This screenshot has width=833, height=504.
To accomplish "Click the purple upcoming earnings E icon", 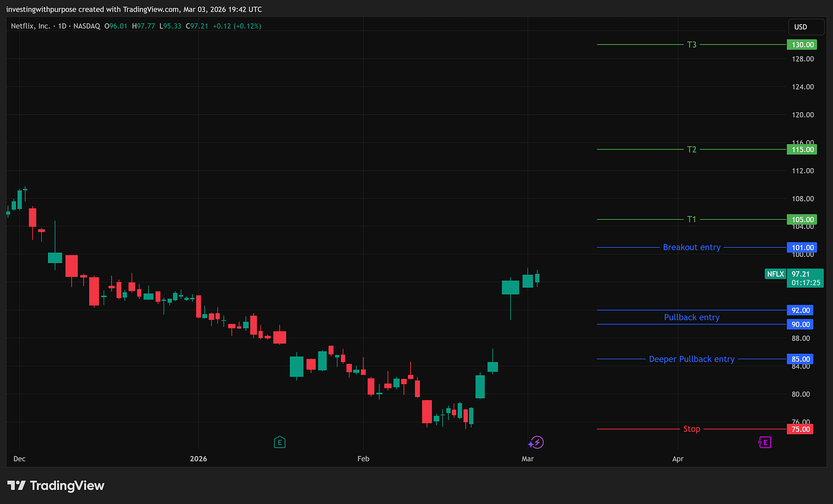I will 764,442.
